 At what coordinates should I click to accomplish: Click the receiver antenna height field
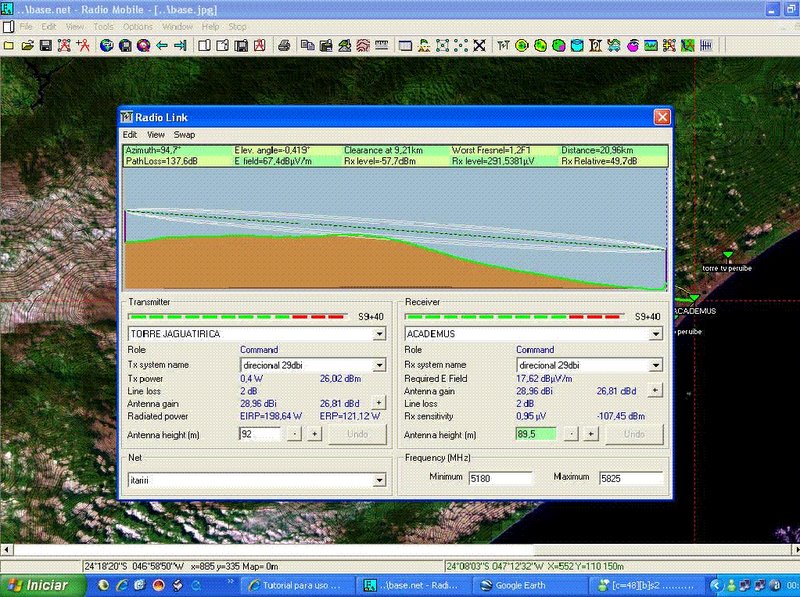[536, 434]
